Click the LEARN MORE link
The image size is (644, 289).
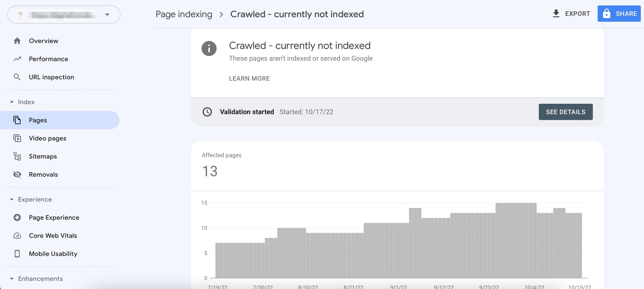[249, 79]
